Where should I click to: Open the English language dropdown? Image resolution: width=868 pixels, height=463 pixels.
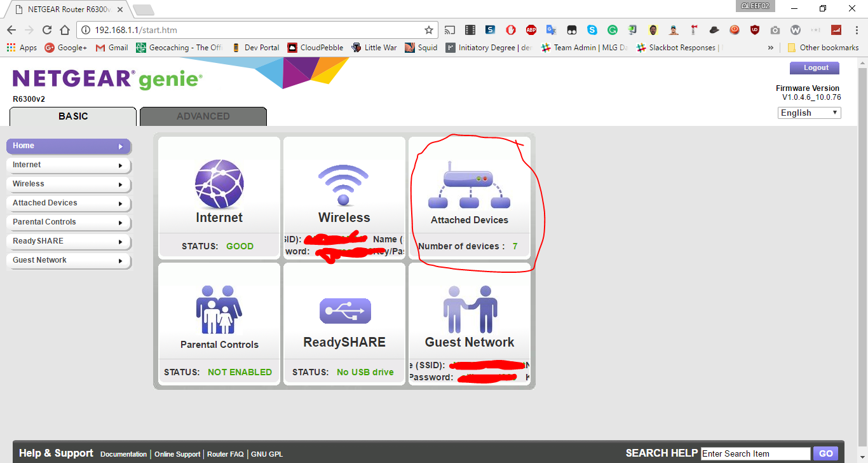(x=808, y=113)
